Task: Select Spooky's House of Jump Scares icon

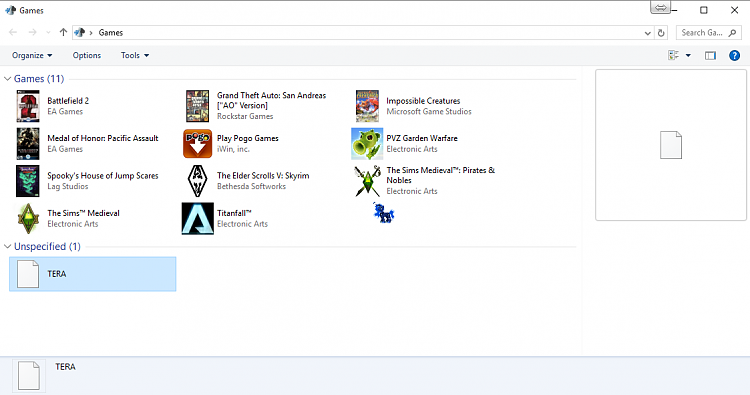Action: pyautogui.click(x=28, y=181)
